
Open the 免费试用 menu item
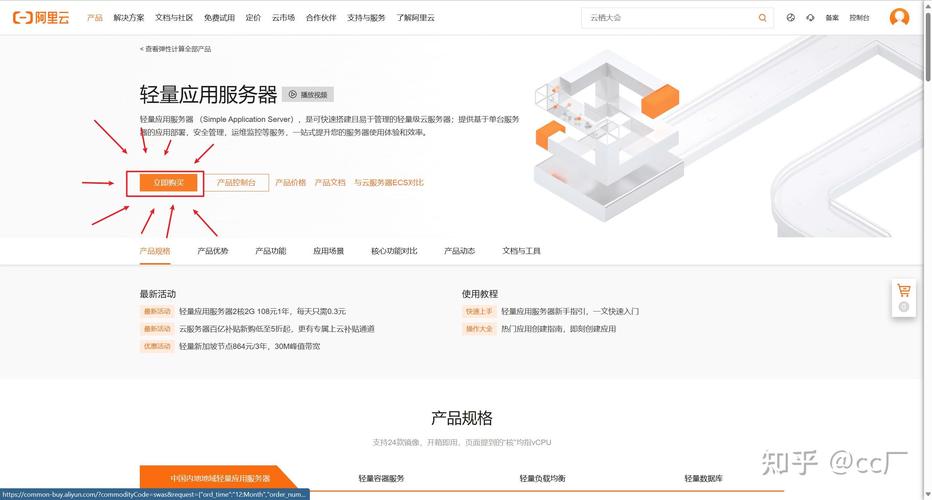tap(219, 18)
